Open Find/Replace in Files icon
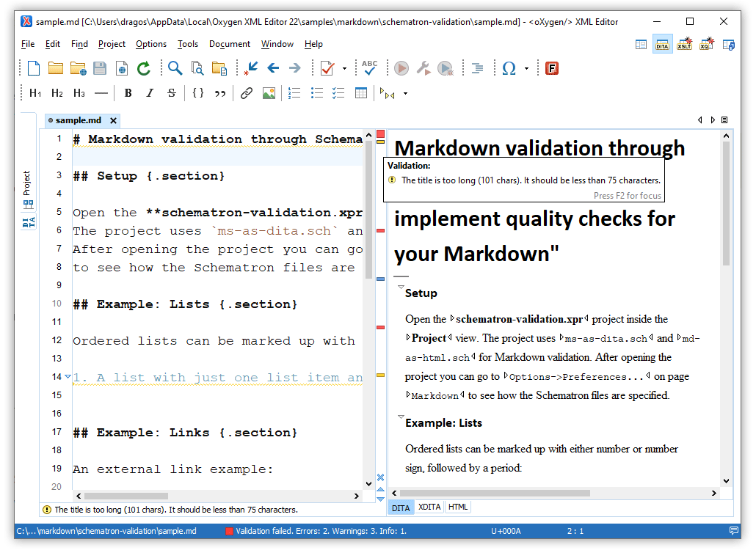756x550 pixels. click(197, 68)
